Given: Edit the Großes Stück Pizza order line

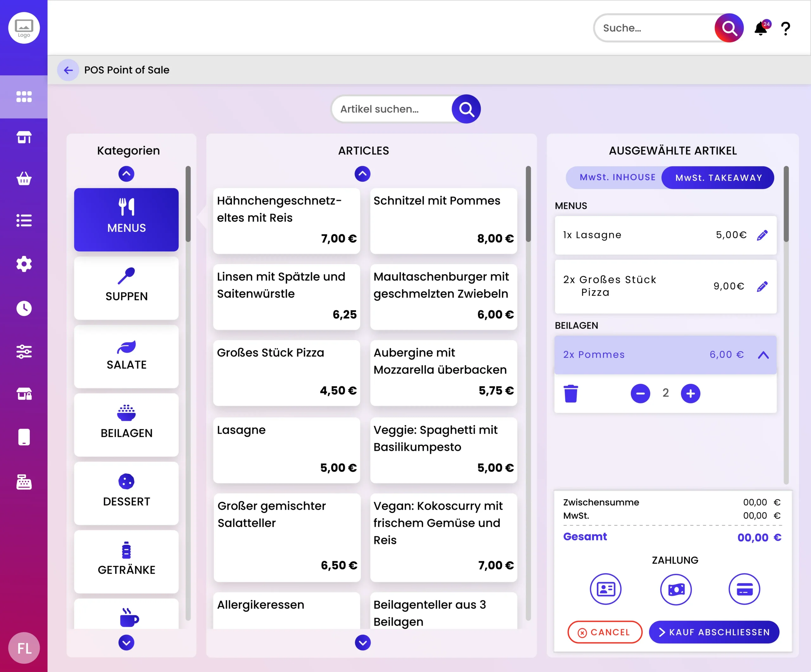Looking at the screenshot, I should pos(762,286).
